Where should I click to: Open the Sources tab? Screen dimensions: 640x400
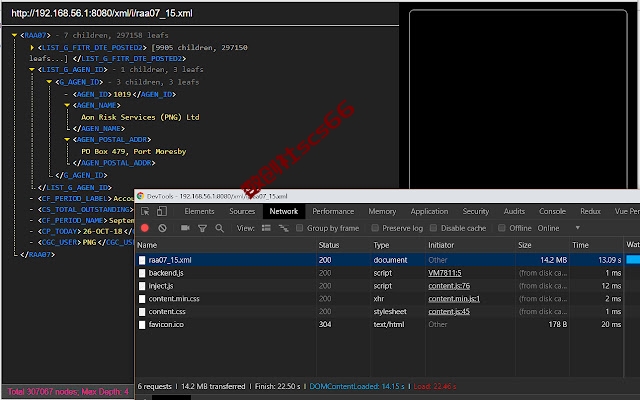[242, 211]
